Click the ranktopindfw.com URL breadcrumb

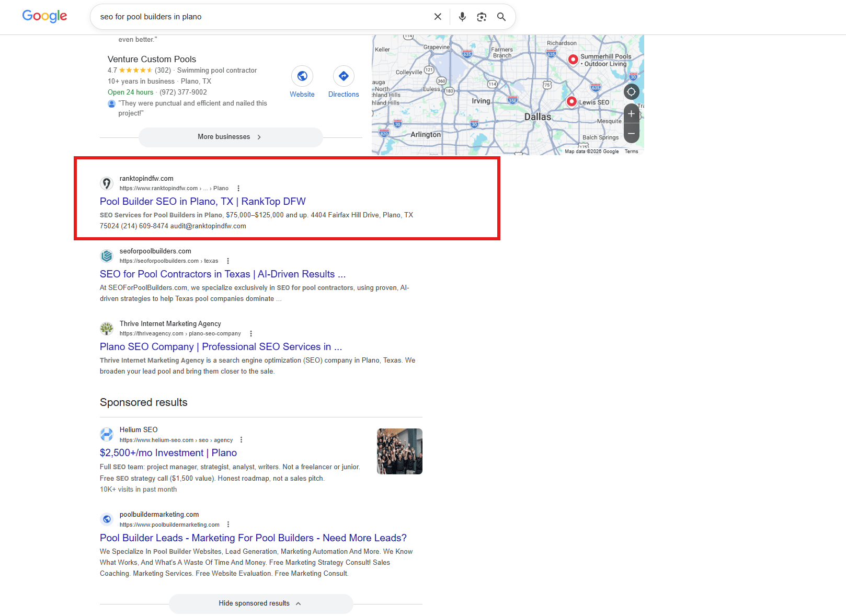point(174,189)
